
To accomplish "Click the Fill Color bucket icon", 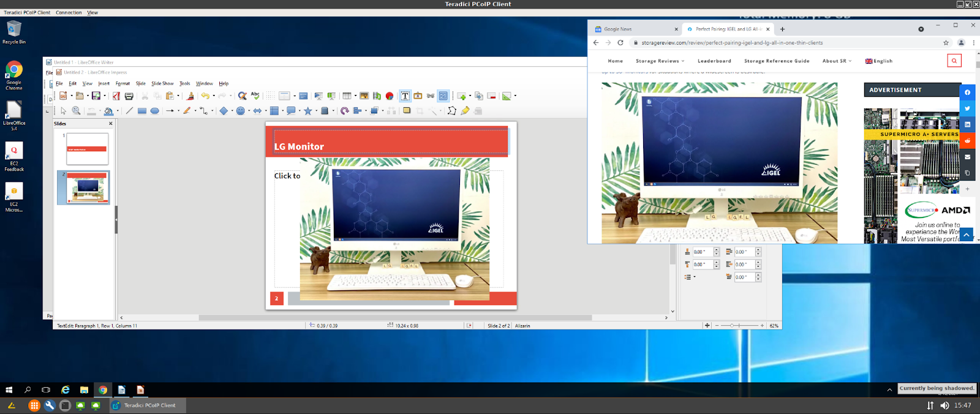I will pyautogui.click(x=108, y=111).
